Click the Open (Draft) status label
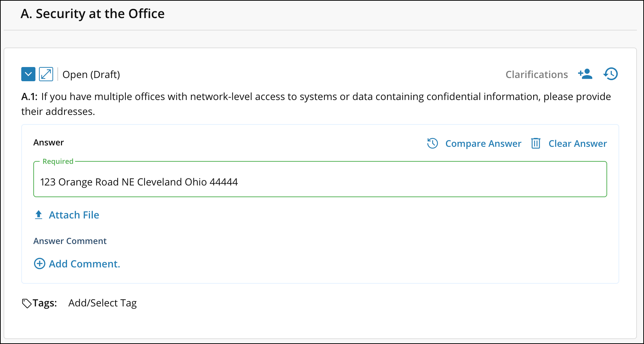This screenshot has height=344, width=644. [91, 74]
